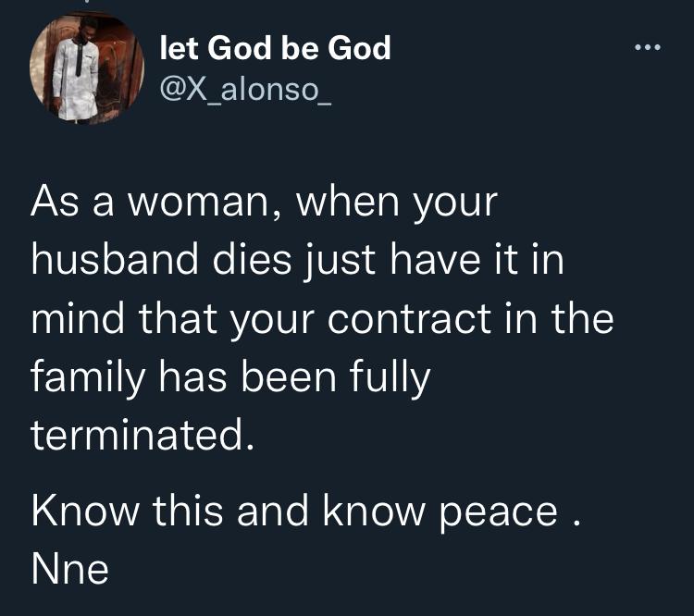Click the word "Nne" in the tweet
694x616 pixels.
[70, 568]
